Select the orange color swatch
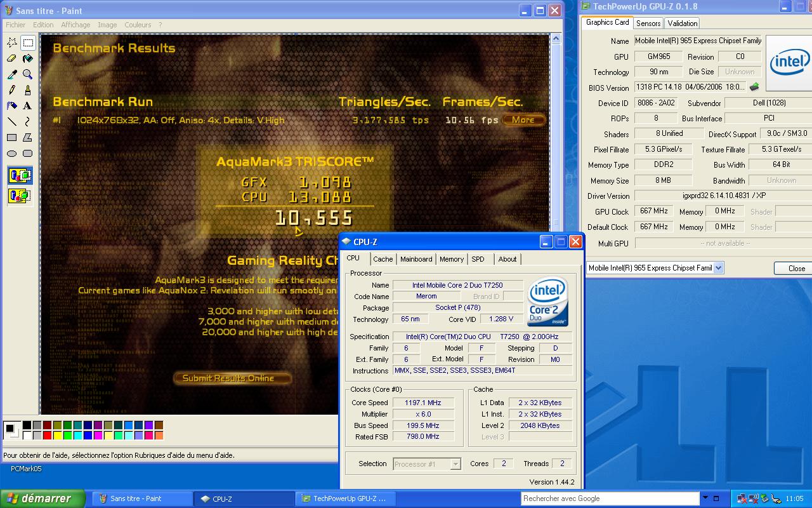Image resolution: width=812 pixels, height=508 pixels. tap(159, 435)
